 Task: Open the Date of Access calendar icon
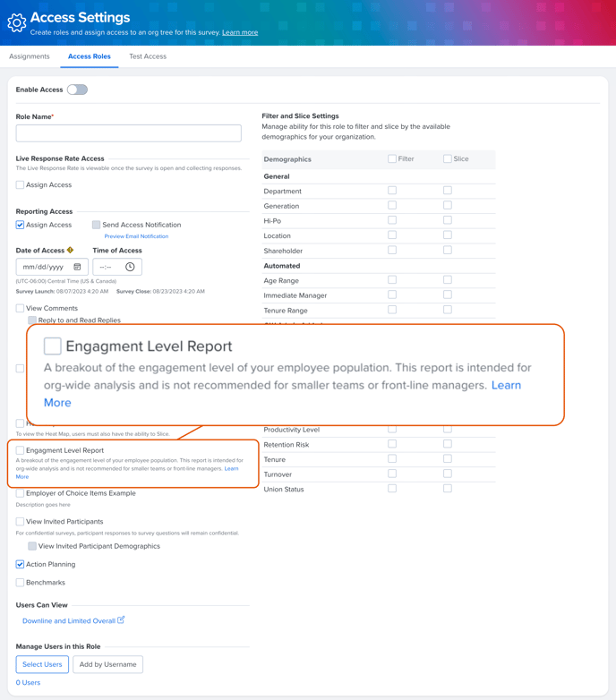coord(77,267)
